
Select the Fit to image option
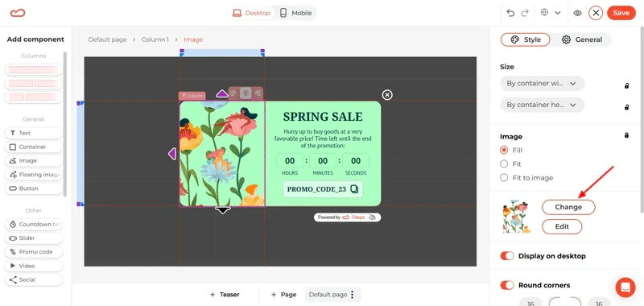pyautogui.click(x=504, y=178)
